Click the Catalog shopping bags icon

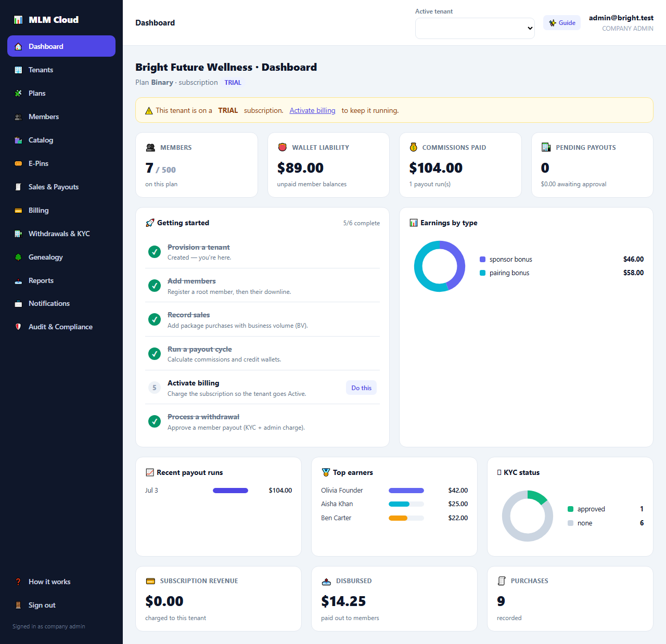click(x=18, y=140)
